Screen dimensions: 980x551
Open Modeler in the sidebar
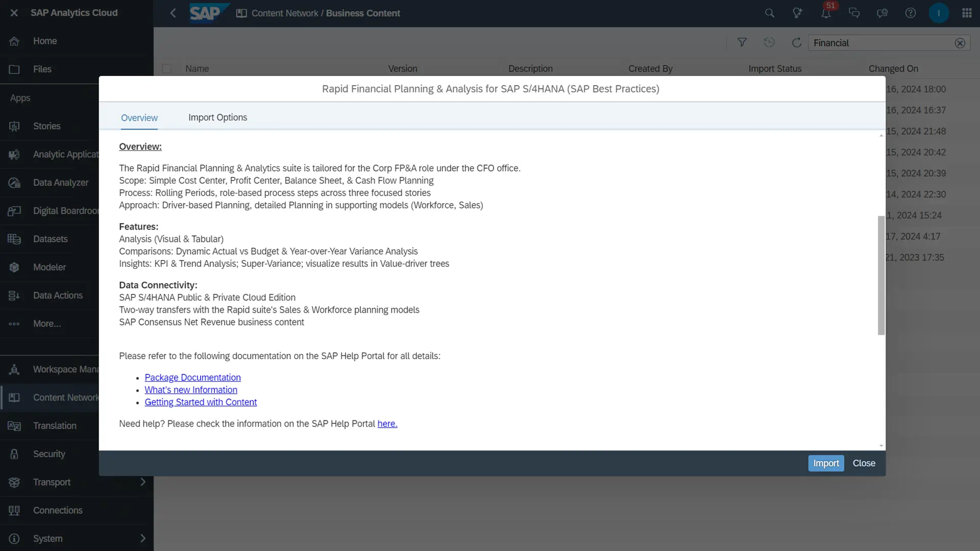pyautogui.click(x=49, y=267)
